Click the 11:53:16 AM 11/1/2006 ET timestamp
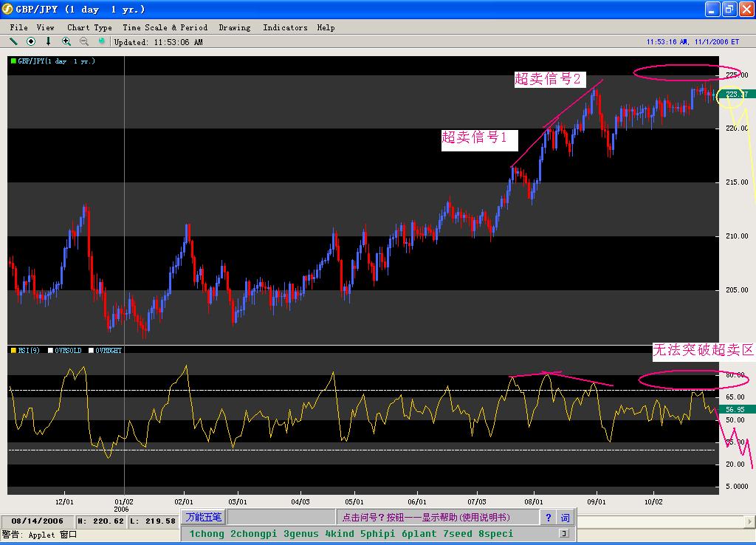756x545 pixels. [x=693, y=42]
